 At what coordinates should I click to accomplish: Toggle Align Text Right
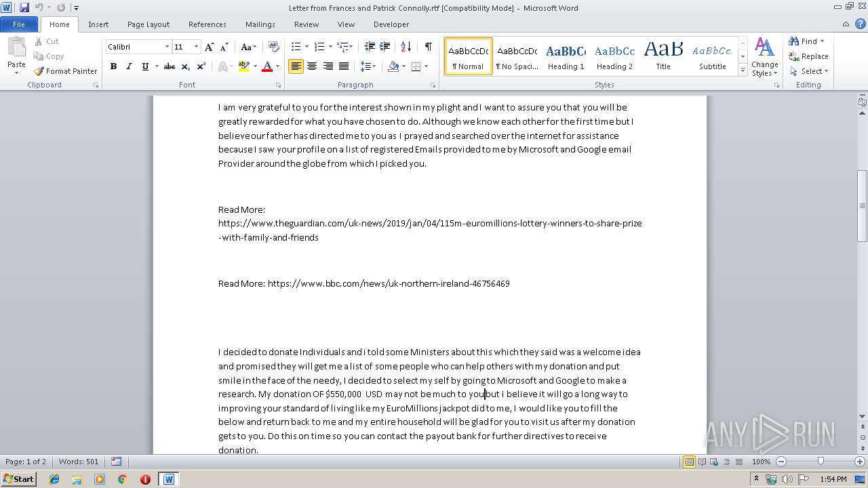(x=328, y=66)
